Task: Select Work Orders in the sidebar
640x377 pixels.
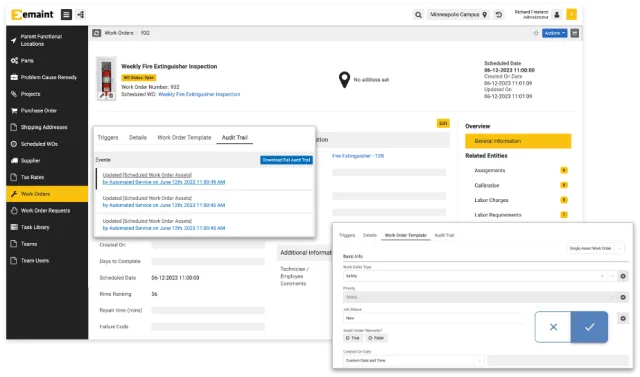Action: pos(47,194)
